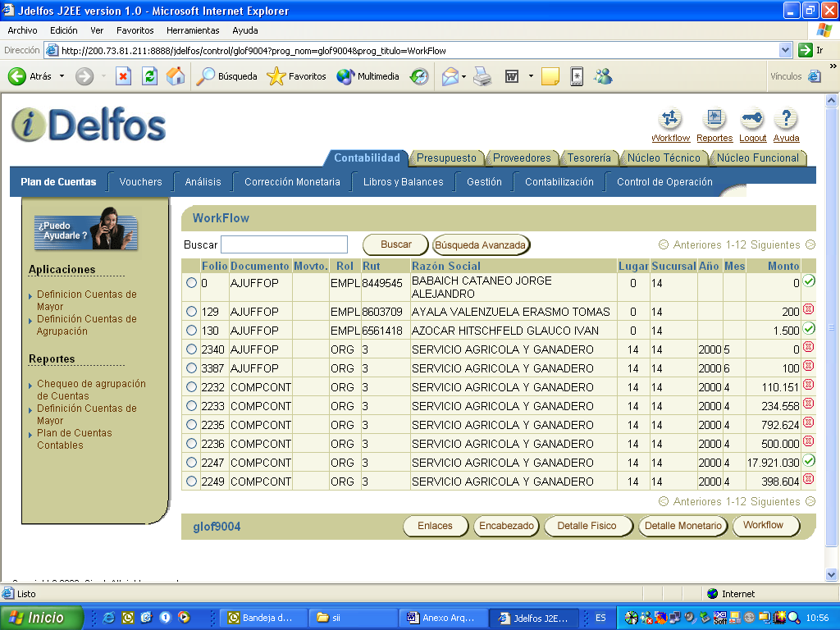
Task: Switch to the Proveedores tab
Action: (x=522, y=158)
